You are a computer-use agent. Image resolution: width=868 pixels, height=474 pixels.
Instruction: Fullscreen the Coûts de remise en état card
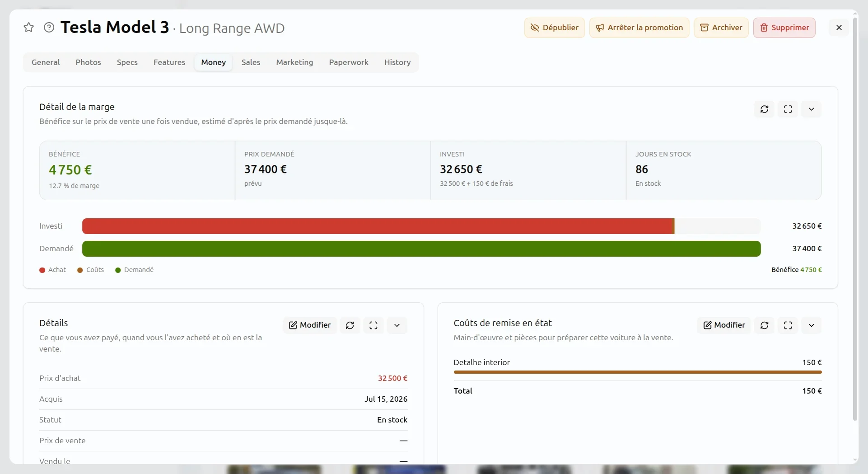pos(788,325)
